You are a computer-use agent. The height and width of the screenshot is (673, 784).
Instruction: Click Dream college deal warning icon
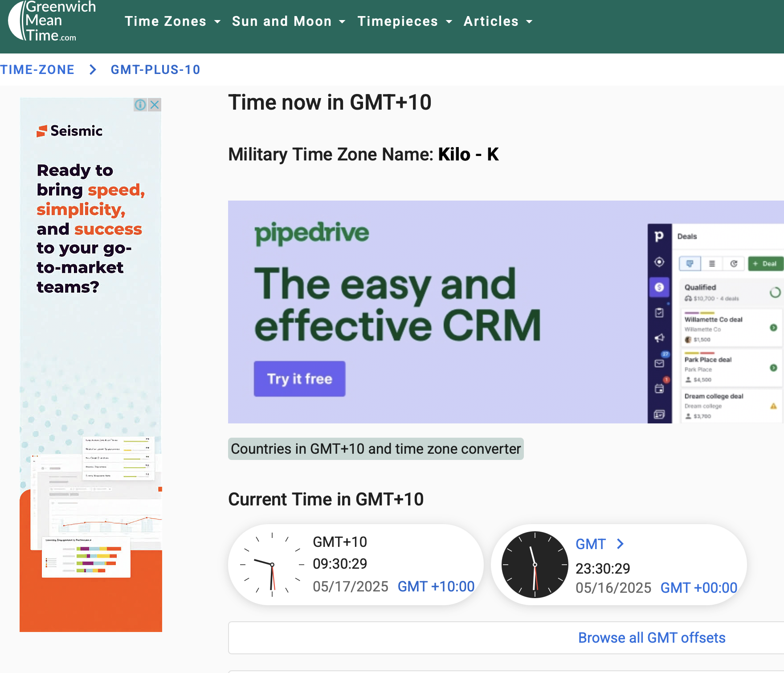[773, 406]
